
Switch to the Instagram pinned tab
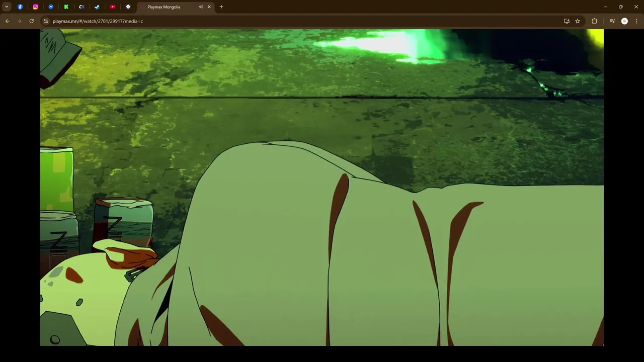point(35,7)
